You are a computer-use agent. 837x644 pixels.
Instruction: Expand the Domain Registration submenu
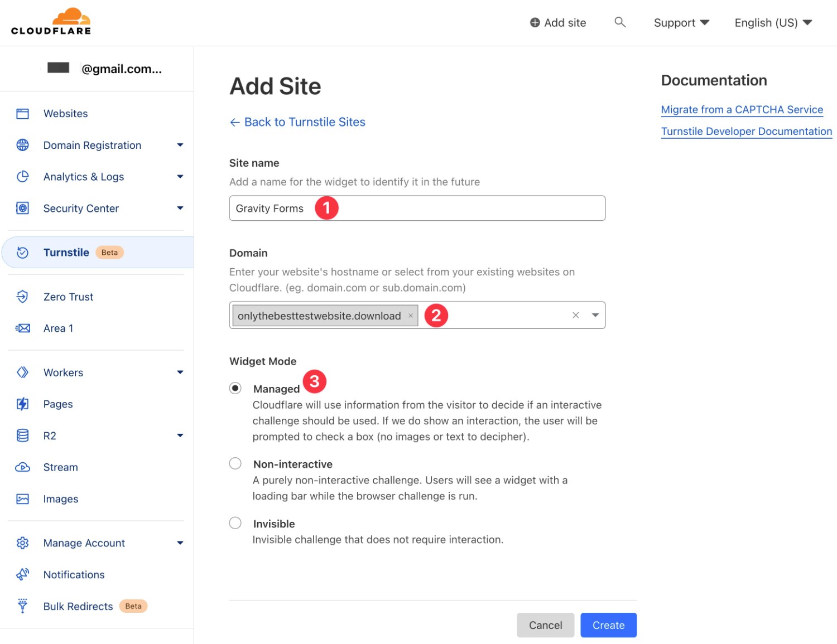(x=180, y=145)
